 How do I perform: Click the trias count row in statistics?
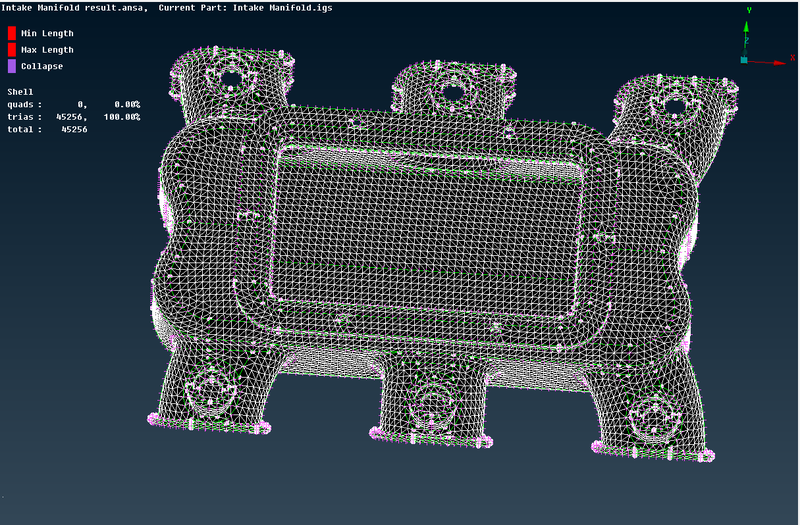click(73, 116)
